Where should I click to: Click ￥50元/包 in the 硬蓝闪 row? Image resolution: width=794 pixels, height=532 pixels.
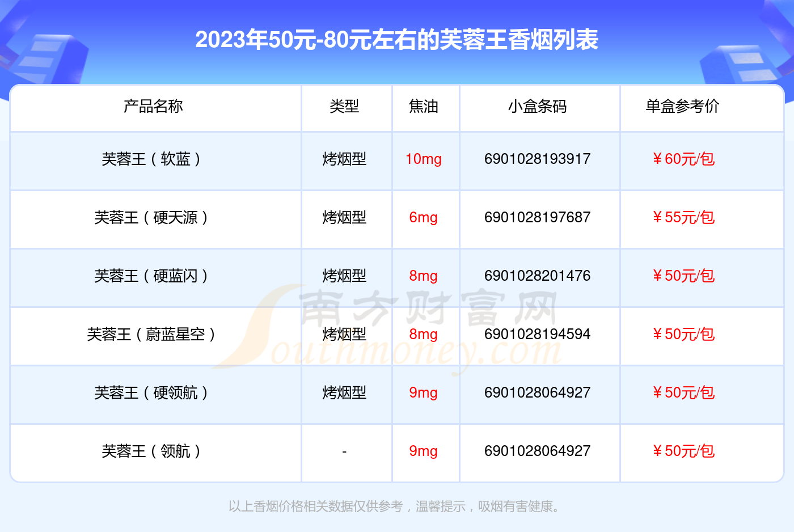[x=683, y=276]
